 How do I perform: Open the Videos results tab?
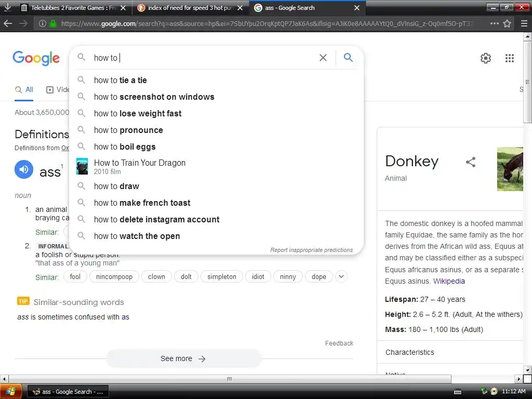57,90
